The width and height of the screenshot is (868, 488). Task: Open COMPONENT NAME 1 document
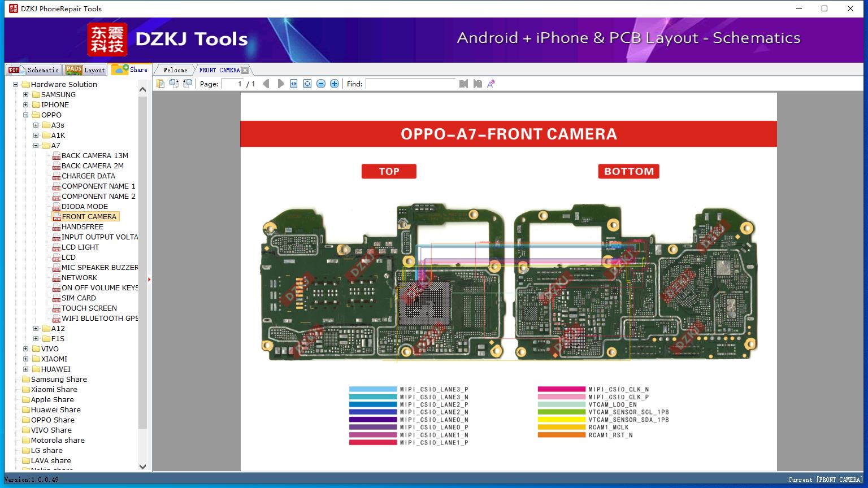(98, 186)
